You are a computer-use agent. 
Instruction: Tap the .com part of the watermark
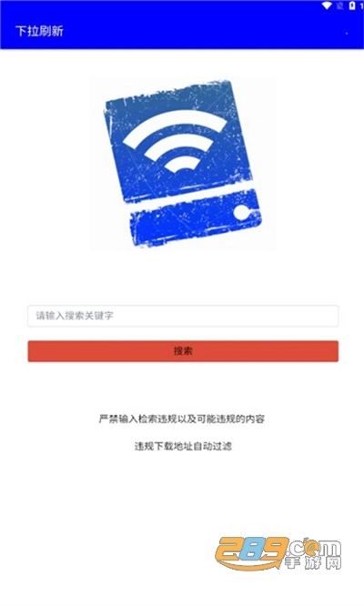315,547
